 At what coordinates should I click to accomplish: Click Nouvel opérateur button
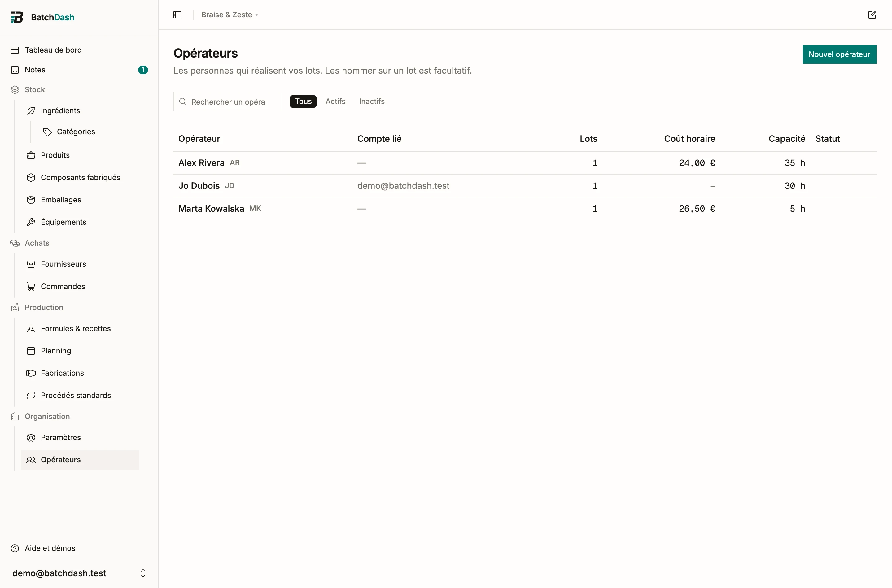(839, 54)
